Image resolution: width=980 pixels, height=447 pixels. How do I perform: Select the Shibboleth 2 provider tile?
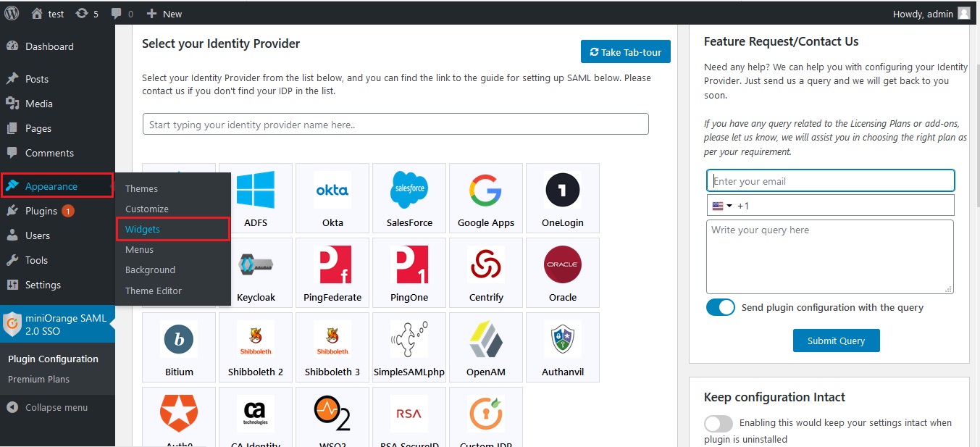[x=256, y=347]
